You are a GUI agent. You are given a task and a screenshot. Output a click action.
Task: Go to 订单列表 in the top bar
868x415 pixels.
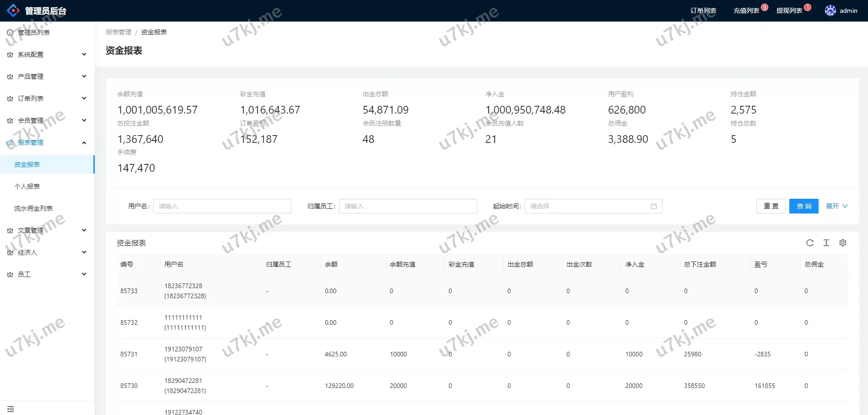click(x=703, y=11)
